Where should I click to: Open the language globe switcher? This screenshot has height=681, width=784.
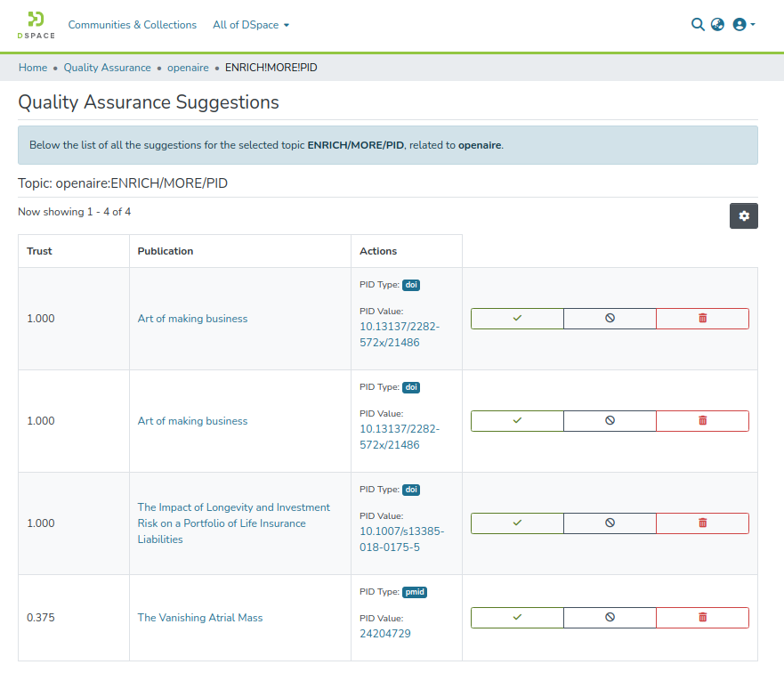[x=717, y=25]
